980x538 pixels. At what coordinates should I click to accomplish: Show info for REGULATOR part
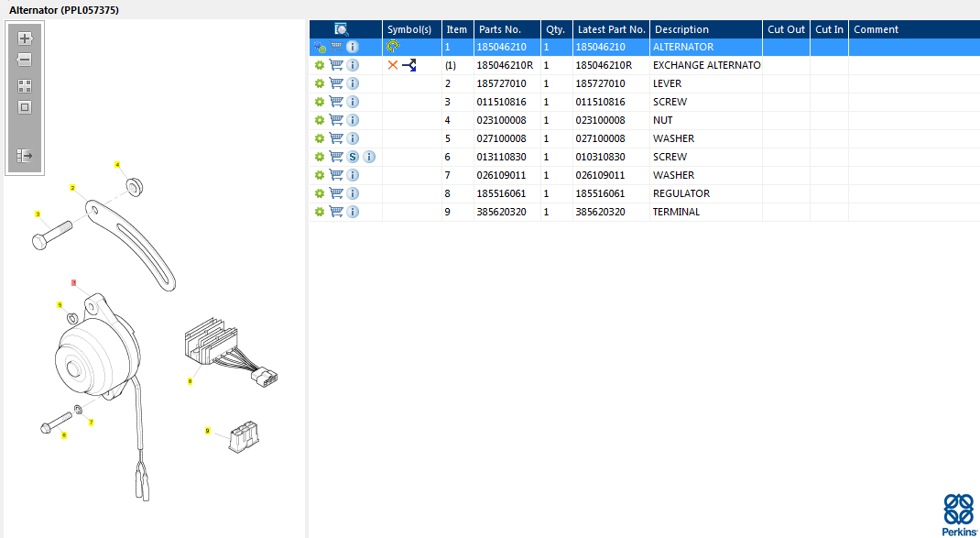353,193
